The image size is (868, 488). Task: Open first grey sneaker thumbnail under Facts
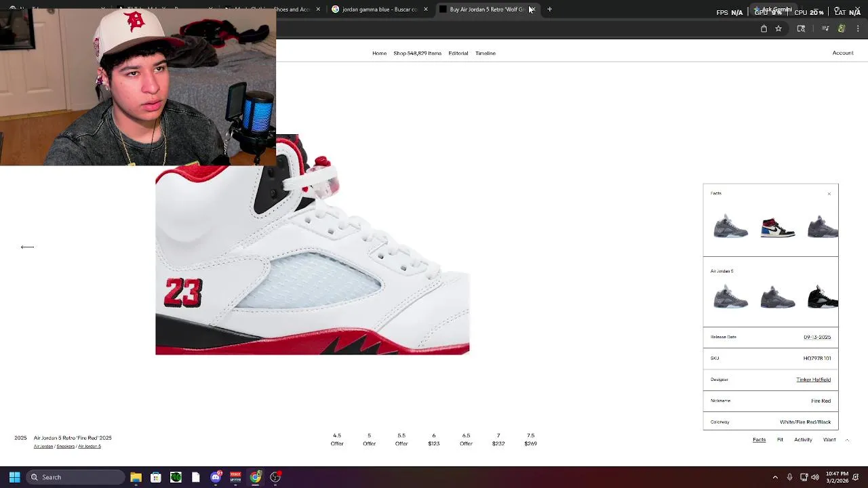(x=730, y=226)
